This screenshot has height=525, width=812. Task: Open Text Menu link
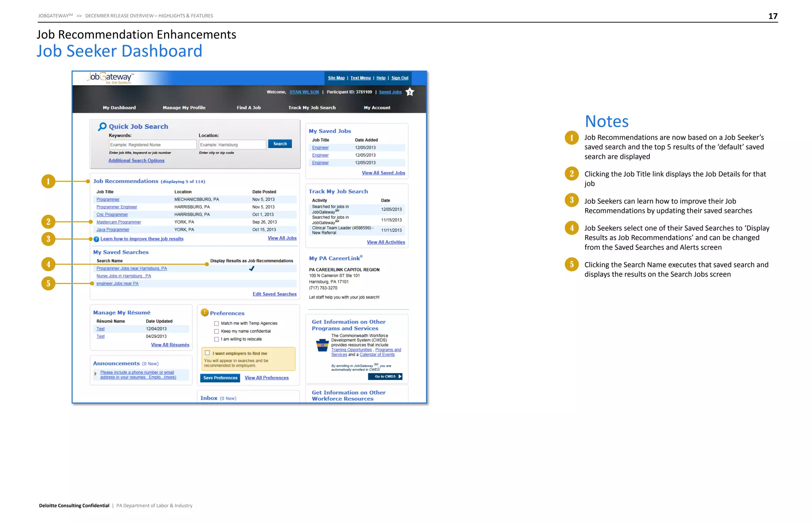360,78
